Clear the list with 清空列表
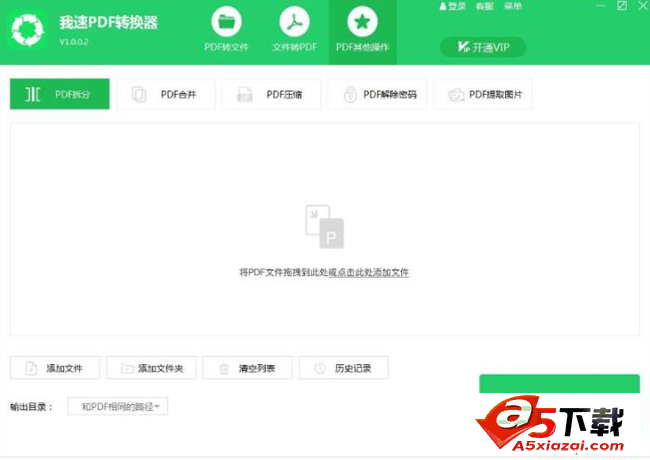 tap(247, 368)
